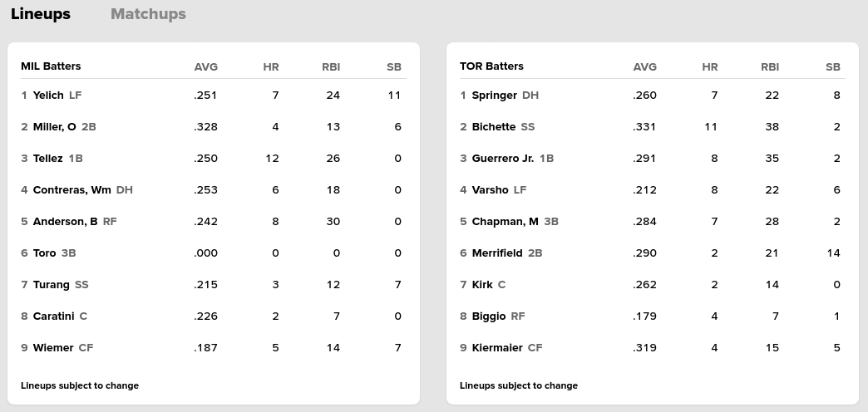Select Kiermaier in TOR lineup
The width and height of the screenshot is (868, 412).
[x=497, y=348]
